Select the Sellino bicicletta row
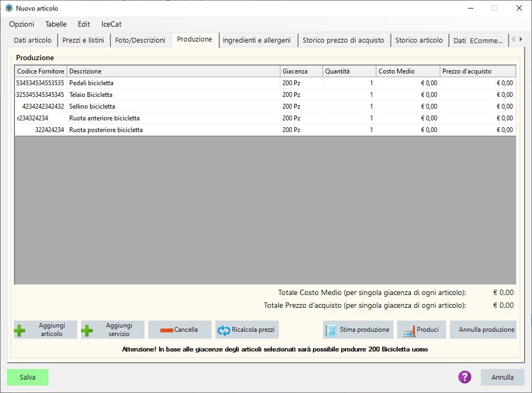 [265, 107]
